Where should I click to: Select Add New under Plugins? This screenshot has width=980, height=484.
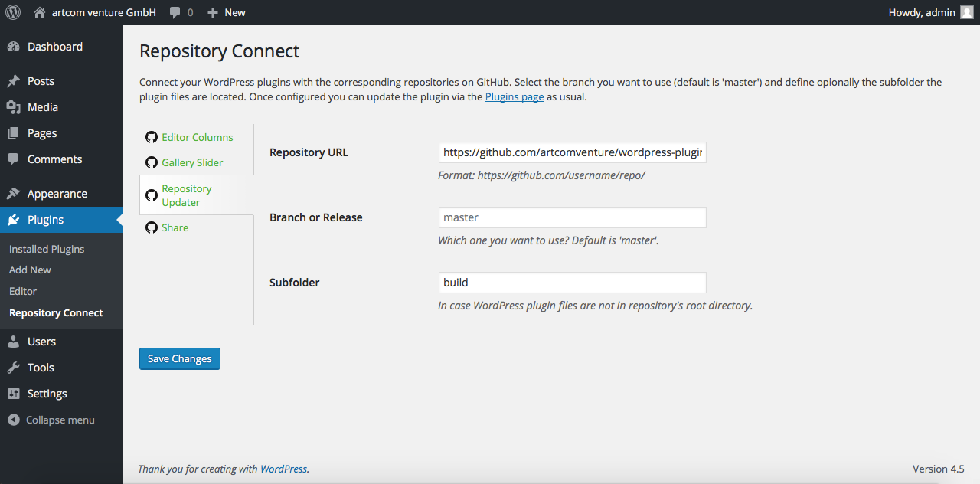coord(30,270)
